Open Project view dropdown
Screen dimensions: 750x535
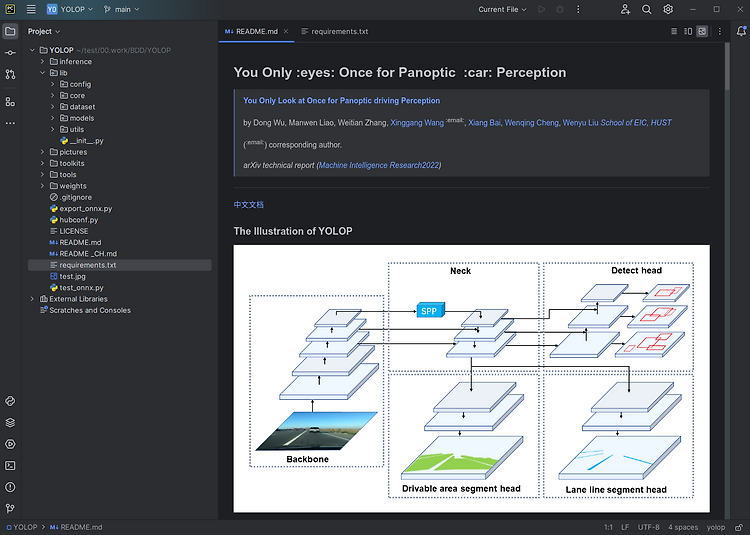coord(44,31)
